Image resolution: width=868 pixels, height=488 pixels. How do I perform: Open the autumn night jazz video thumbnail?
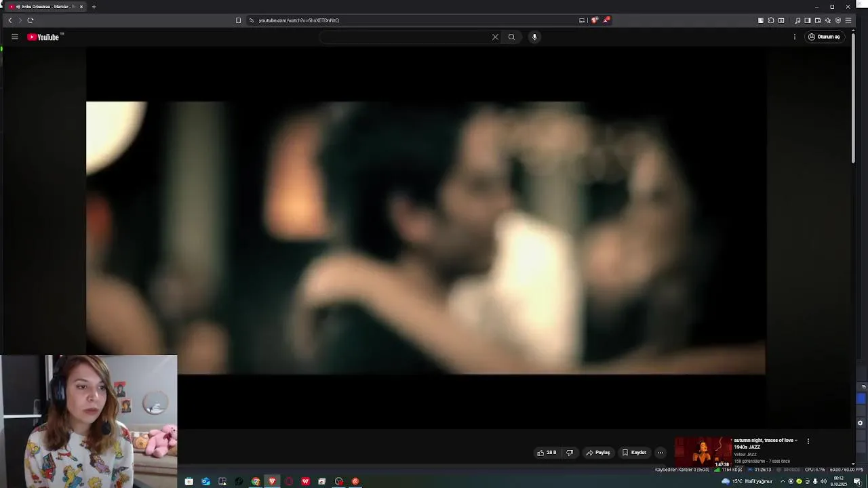(x=703, y=453)
